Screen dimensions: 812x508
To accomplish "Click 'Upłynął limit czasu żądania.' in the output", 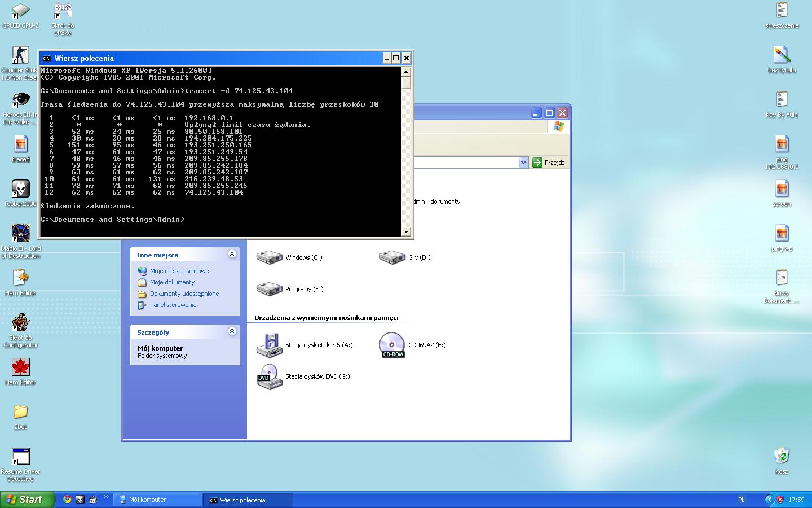I will (248, 125).
